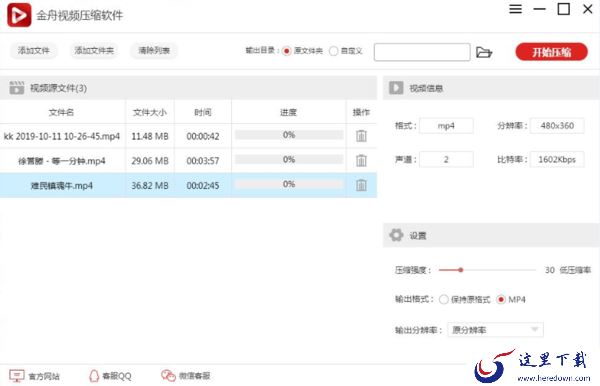
Task: Click the 比特率 field showing 1602Kbps
Action: coord(557,160)
